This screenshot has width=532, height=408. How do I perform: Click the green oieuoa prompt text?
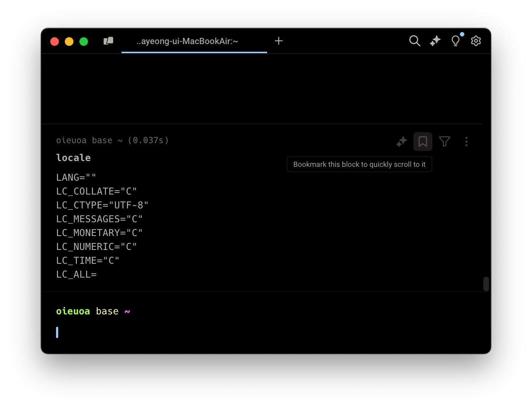73,311
